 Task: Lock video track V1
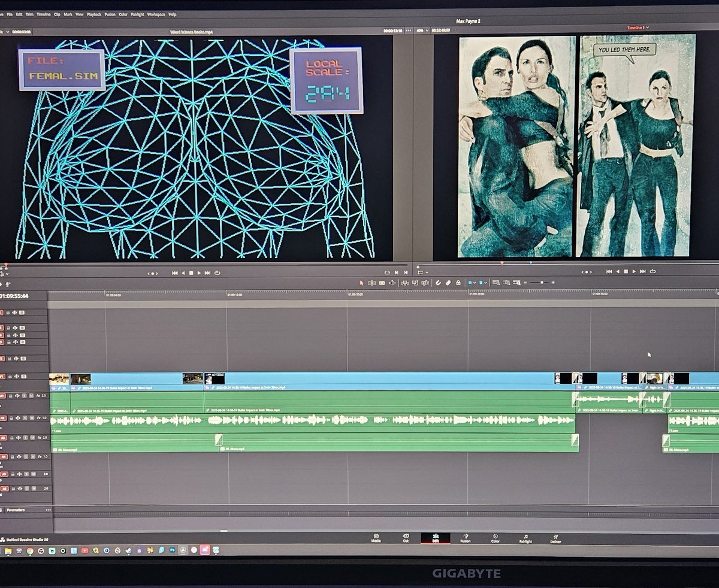10,377
